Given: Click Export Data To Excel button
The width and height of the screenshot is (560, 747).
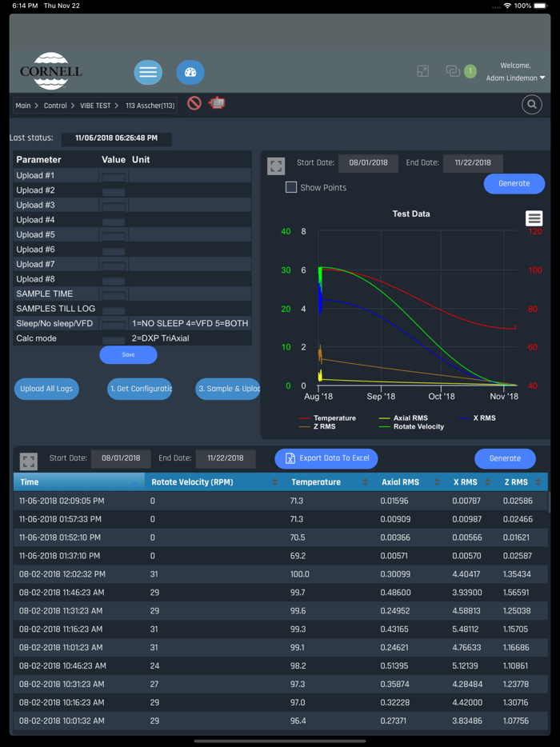Looking at the screenshot, I should tap(326, 458).
